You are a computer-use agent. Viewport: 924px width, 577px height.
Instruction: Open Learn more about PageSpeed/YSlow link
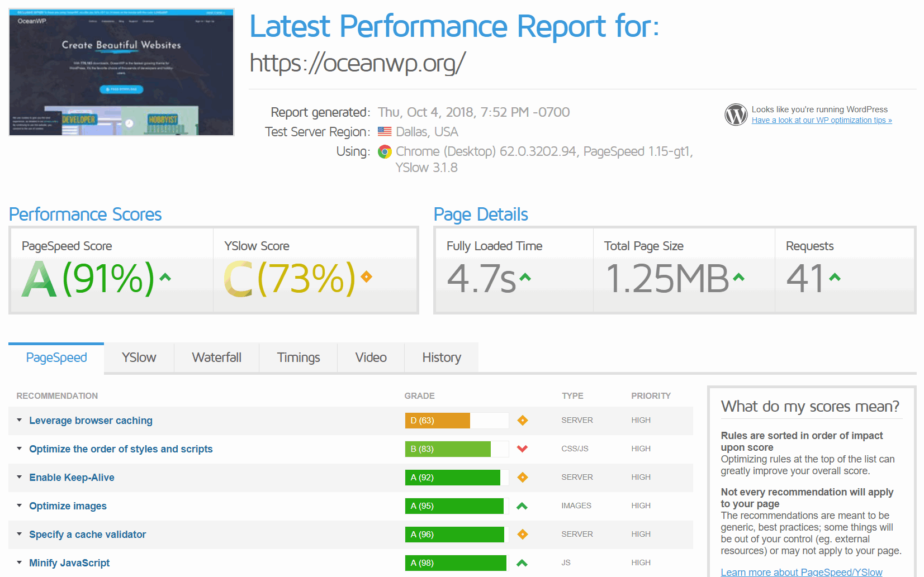click(x=802, y=572)
